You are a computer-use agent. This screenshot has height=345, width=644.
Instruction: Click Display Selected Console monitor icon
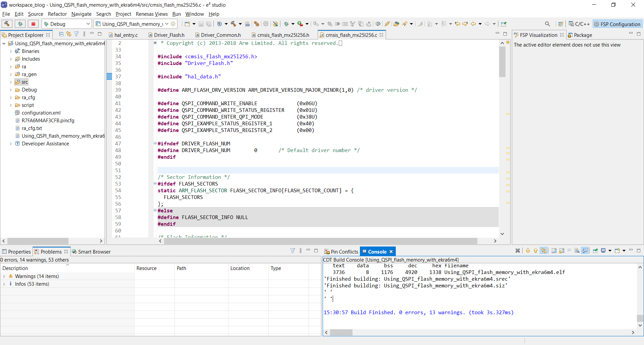click(603, 251)
